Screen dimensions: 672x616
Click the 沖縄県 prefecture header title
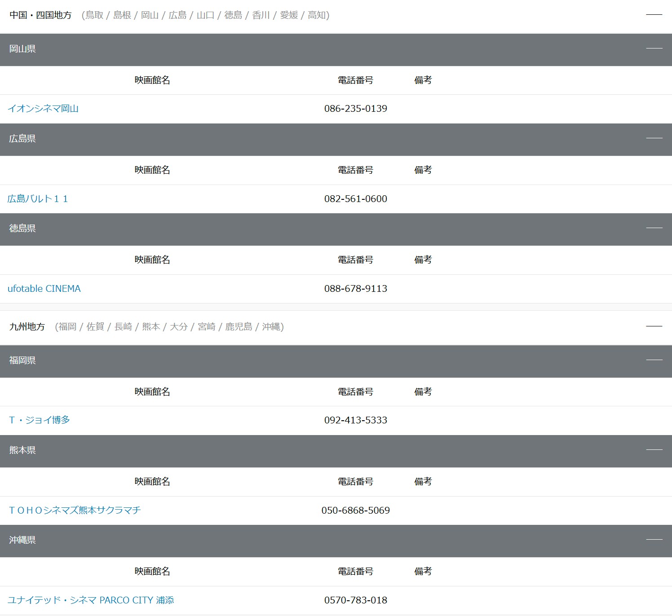coord(22,540)
